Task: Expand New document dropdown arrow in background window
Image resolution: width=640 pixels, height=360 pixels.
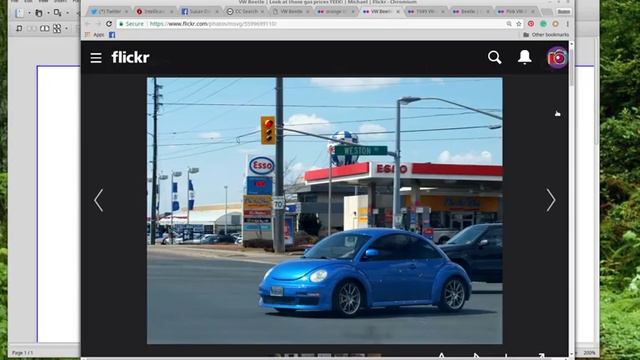Action: (29, 13)
